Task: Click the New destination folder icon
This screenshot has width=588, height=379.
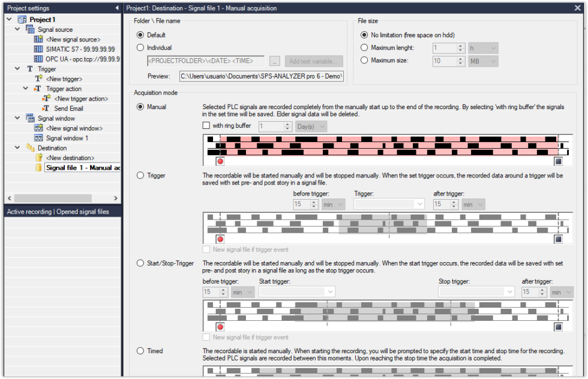Action: [x=39, y=158]
